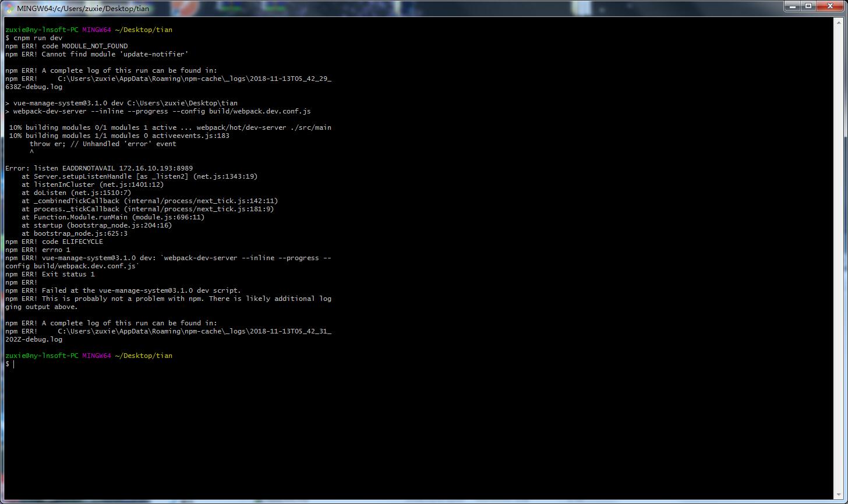Click 'Error: listen EADDRNOTAVAIL 172.16.10.193:8989' line
The height and width of the screenshot is (504, 848).
(x=99, y=168)
